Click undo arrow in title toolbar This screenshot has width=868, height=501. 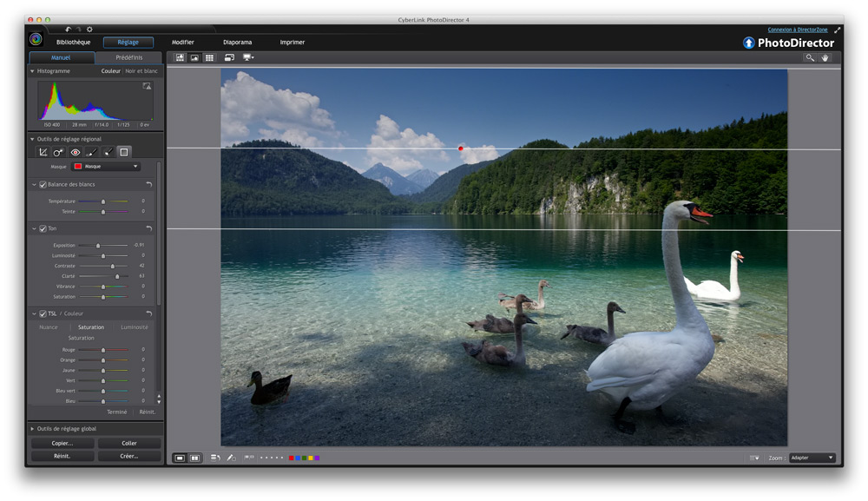68,30
